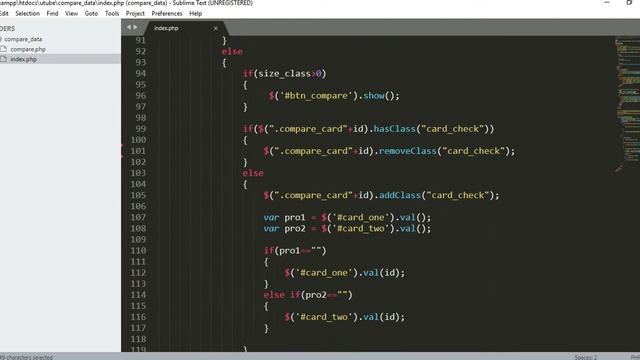The image size is (640, 360).
Task: Click '#card_one' val(id) on line 112
Action: (x=344, y=273)
